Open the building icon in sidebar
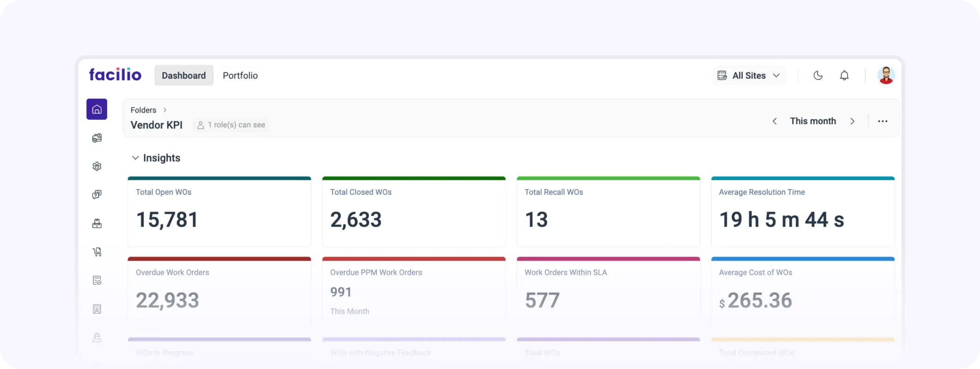This screenshot has height=369, width=980. point(97,309)
